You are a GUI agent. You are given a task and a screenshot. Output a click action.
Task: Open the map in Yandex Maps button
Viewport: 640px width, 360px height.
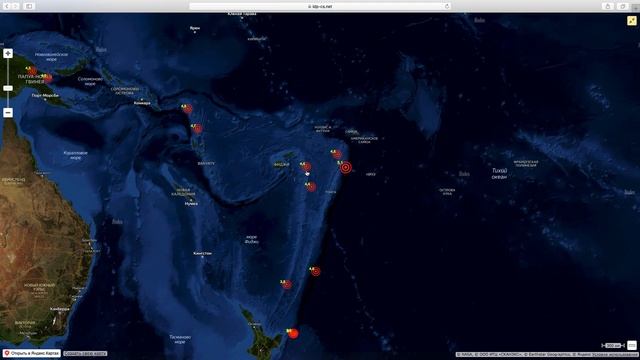31,353
